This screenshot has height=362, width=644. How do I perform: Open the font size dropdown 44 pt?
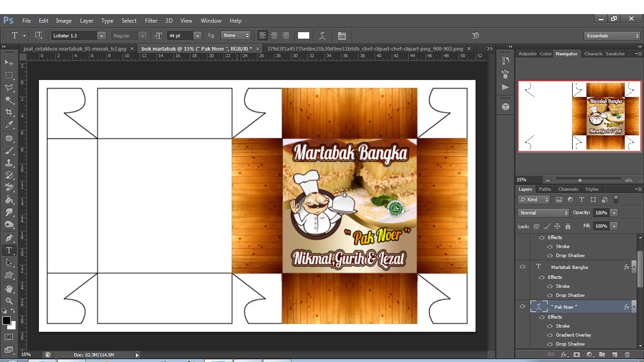pos(197,36)
